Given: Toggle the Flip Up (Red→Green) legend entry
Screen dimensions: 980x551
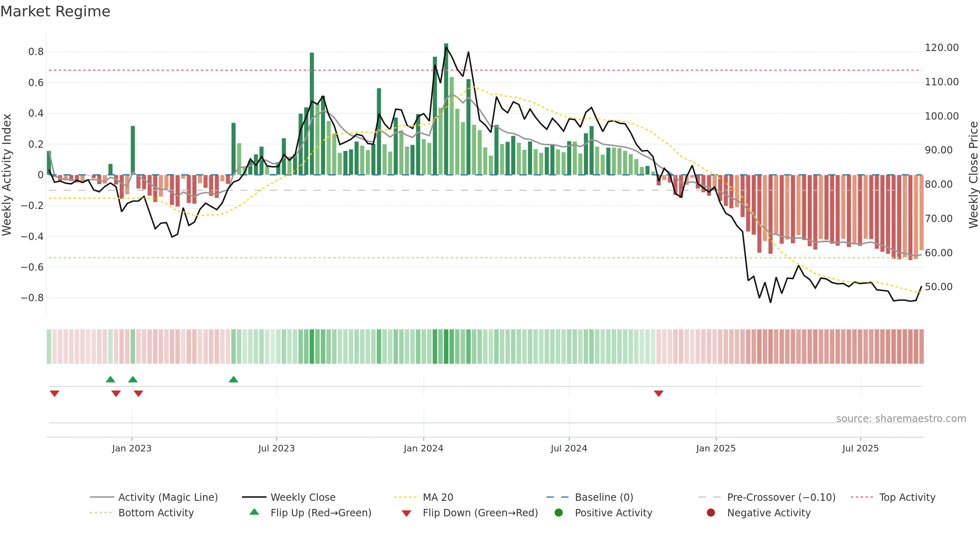Looking at the screenshot, I should (310, 513).
